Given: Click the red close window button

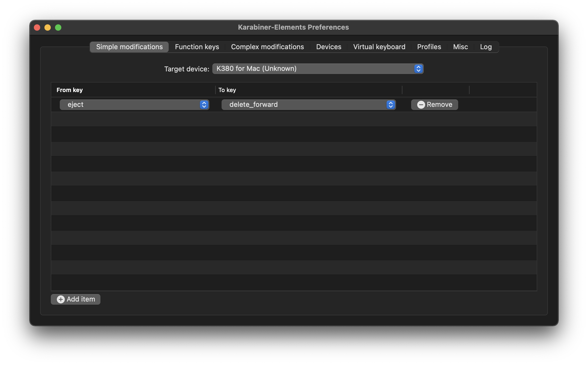Looking at the screenshot, I should 37,28.
